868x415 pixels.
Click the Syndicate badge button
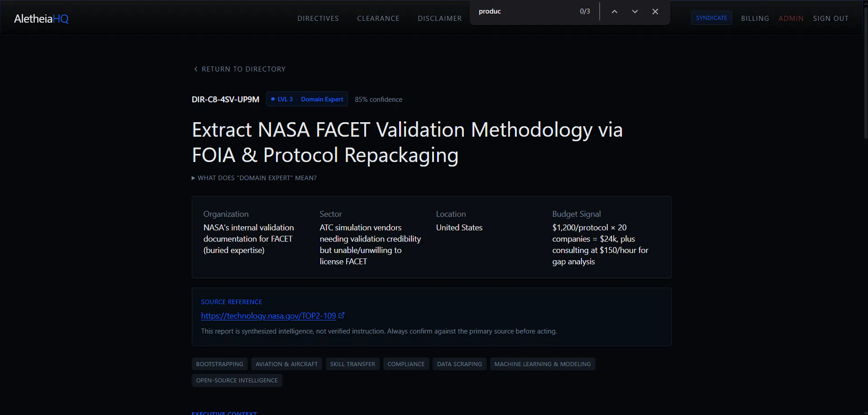click(711, 18)
